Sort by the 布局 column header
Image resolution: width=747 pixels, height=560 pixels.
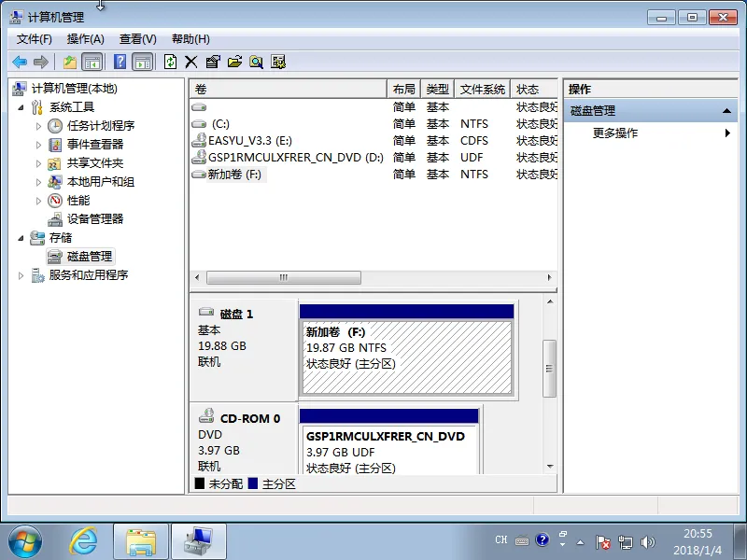pos(404,89)
